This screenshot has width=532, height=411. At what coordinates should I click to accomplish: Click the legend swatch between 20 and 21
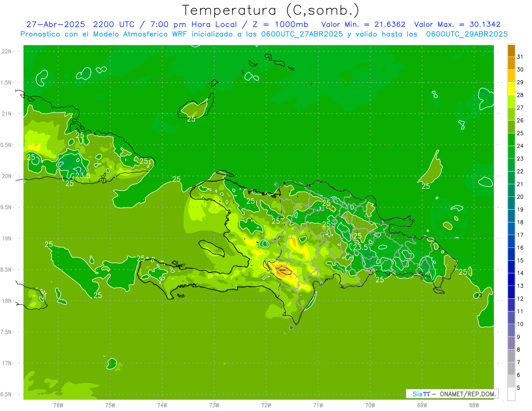(511, 190)
